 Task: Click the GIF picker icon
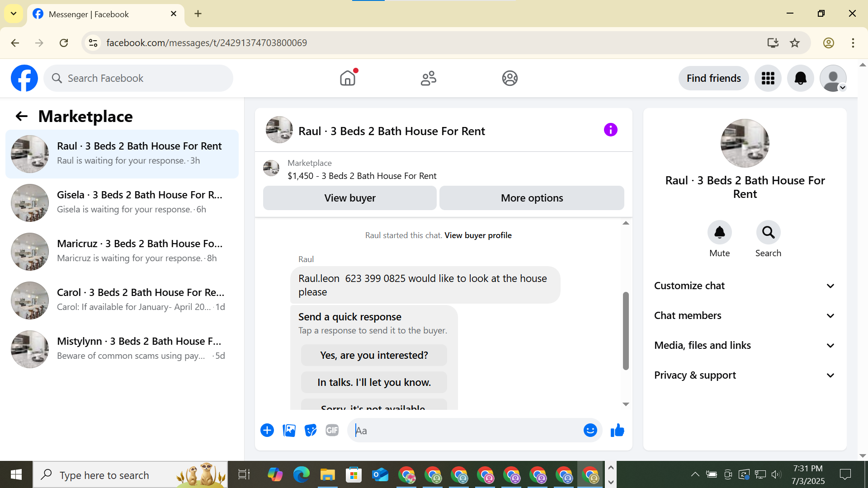pos(332,431)
